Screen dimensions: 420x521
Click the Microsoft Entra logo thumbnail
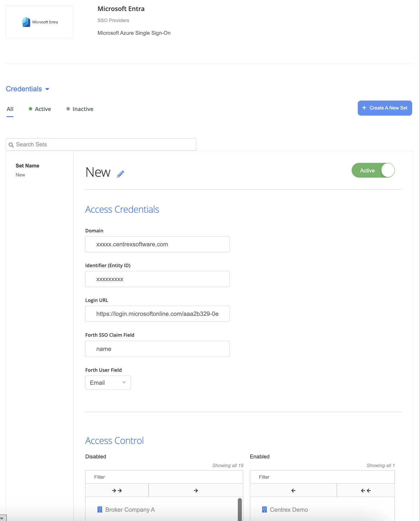40,22
